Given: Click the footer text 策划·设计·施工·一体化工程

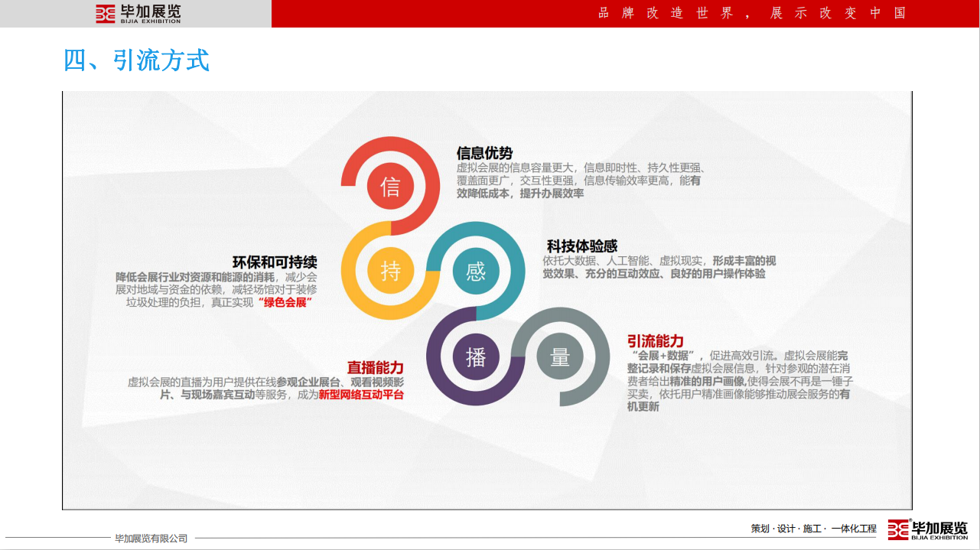Looking at the screenshot, I should [x=813, y=529].
